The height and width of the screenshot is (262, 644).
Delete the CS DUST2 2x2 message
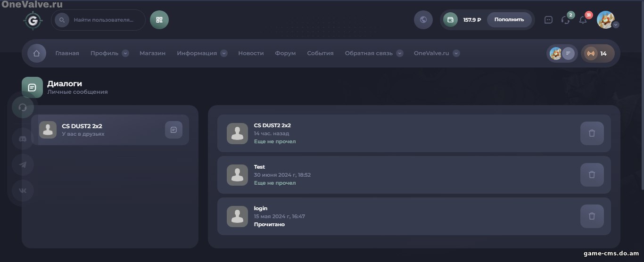coord(592,133)
